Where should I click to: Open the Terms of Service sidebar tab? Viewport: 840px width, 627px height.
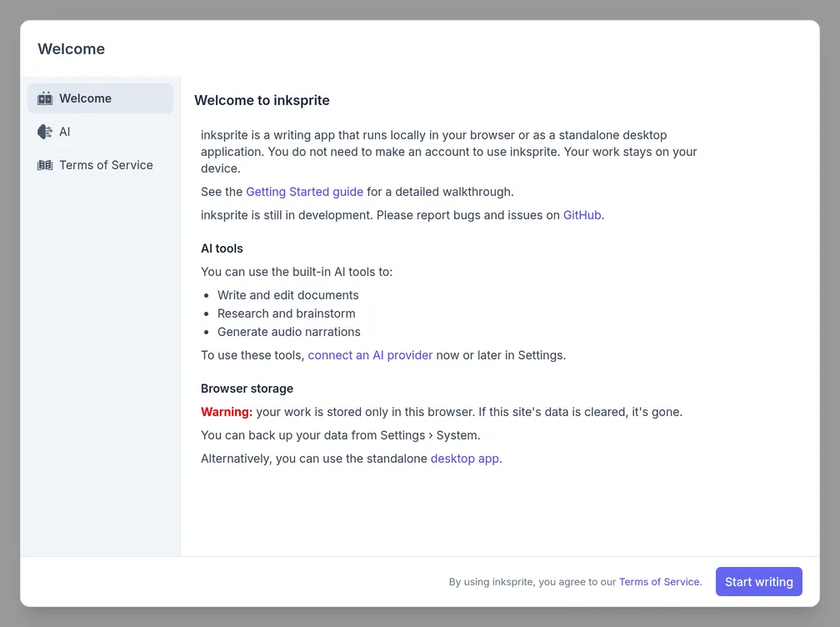click(100, 165)
